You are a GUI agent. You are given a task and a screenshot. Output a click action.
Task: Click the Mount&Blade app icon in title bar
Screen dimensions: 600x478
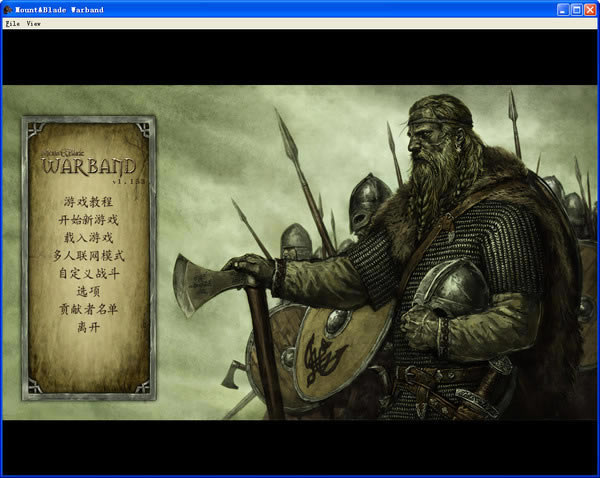tap(9, 8)
